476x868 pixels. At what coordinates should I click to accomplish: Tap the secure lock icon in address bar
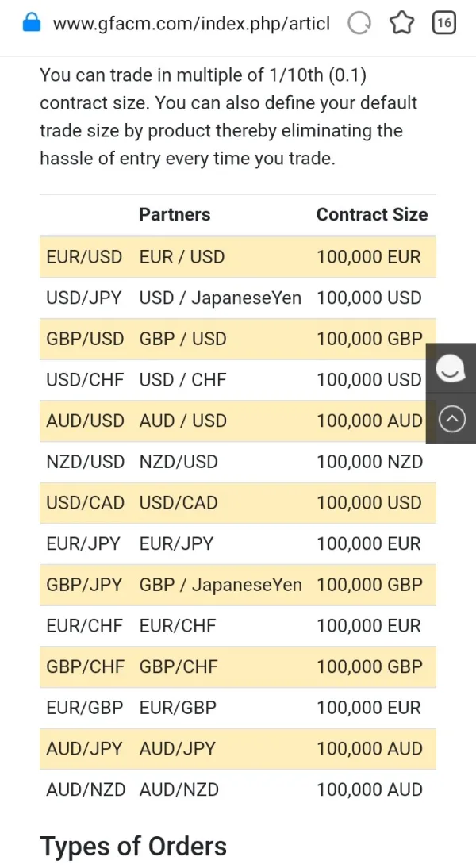(x=31, y=23)
